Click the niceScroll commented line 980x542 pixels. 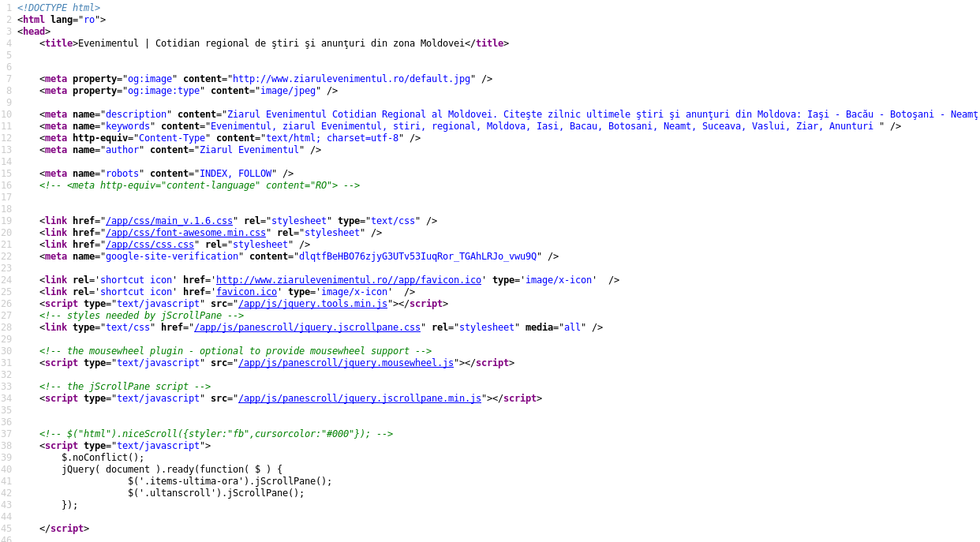click(x=216, y=434)
